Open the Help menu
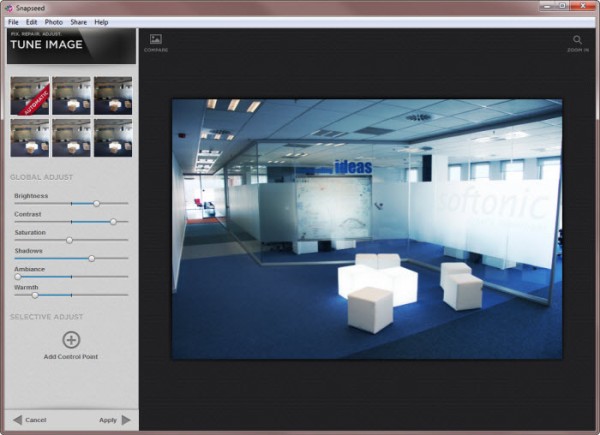600x435 pixels. pyautogui.click(x=101, y=21)
